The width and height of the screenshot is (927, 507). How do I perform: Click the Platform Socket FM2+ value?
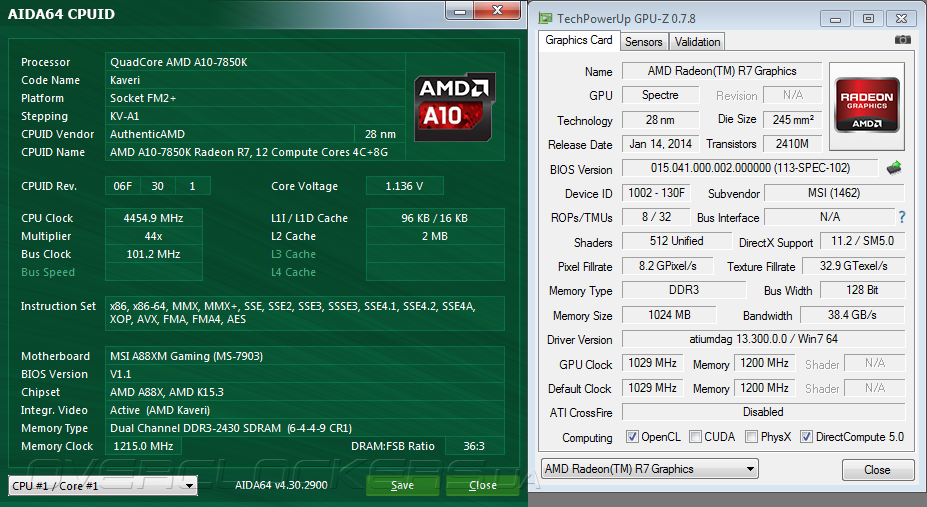click(x=255, y=98)
